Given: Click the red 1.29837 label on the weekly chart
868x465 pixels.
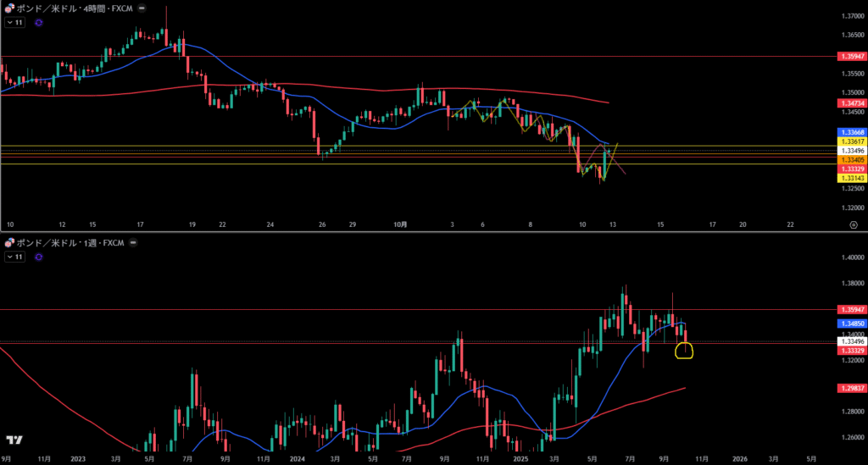Looking at the screenshot, I should 850,387.
